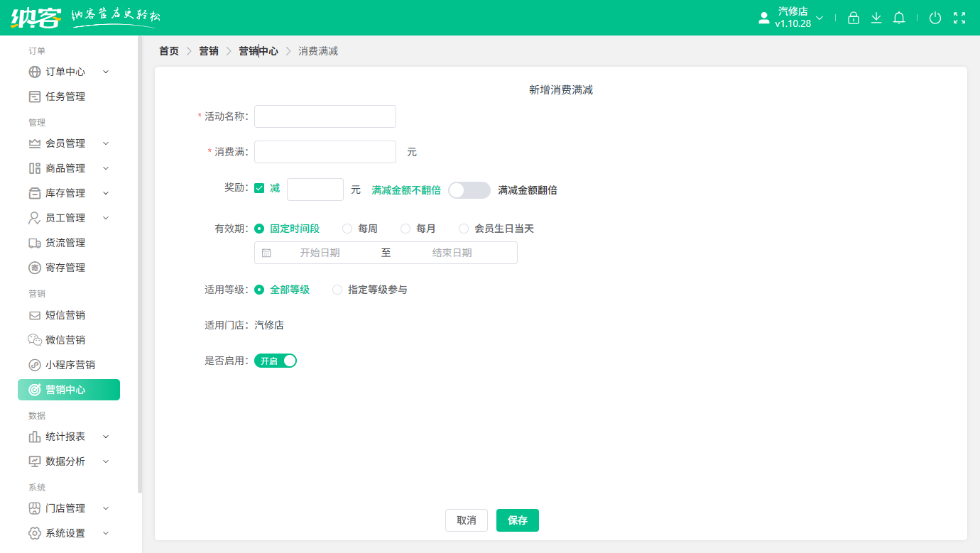The width and height of the screenshot is (980, 553).
Task: Go to 首页 via the breadcrumb
Action: point(168,50)
